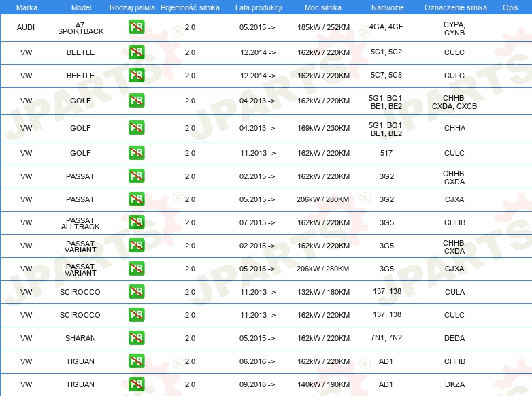Image resolution: width=532 pixels, height=396 pixels.
Task: Select the fuel icon in the Passat Alltrack row
Action: click(x=136, y=222)
